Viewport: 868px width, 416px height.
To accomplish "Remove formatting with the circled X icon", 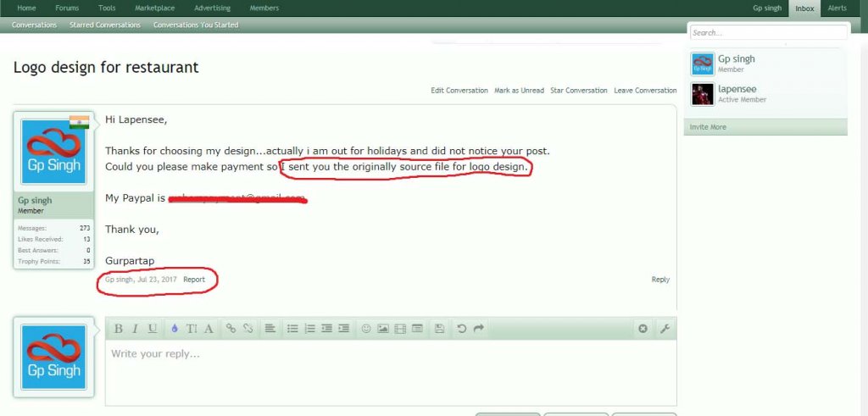I will point(643,329).
